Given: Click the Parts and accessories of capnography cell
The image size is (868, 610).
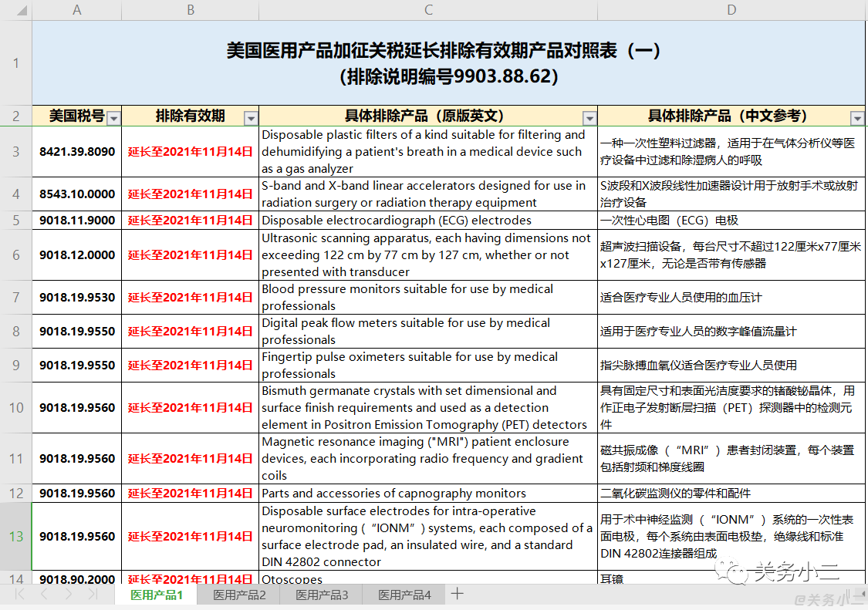Looking at the screenshot, I should (428, 494).
